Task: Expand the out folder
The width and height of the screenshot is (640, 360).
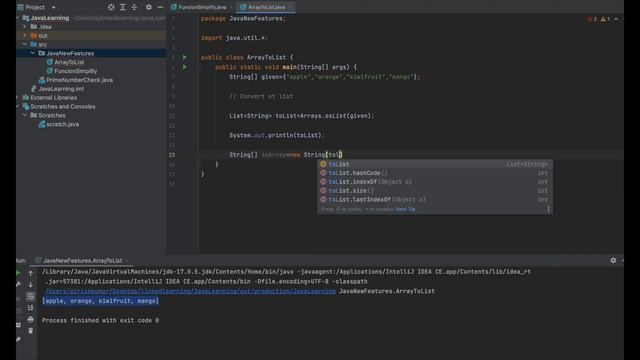Action: coord(24,36)
